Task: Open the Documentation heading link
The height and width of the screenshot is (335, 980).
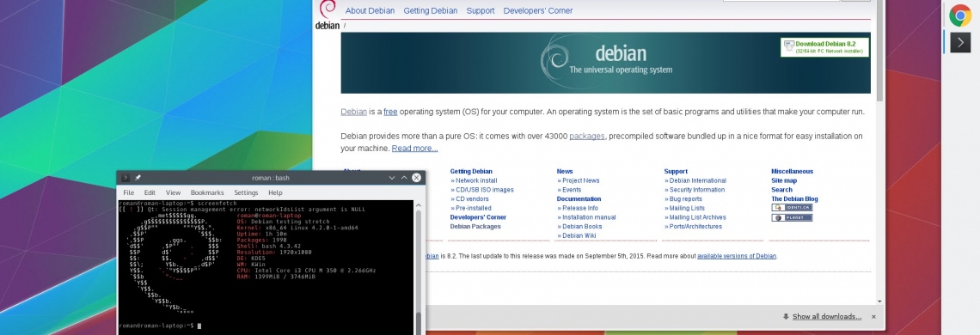Action: point(579,198)
